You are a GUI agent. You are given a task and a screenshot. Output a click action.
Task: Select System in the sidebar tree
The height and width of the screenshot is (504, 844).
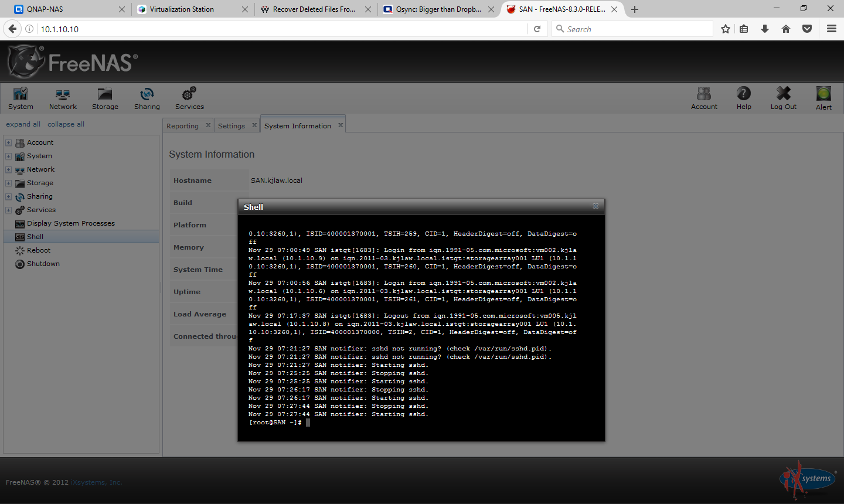pos(39,156)
